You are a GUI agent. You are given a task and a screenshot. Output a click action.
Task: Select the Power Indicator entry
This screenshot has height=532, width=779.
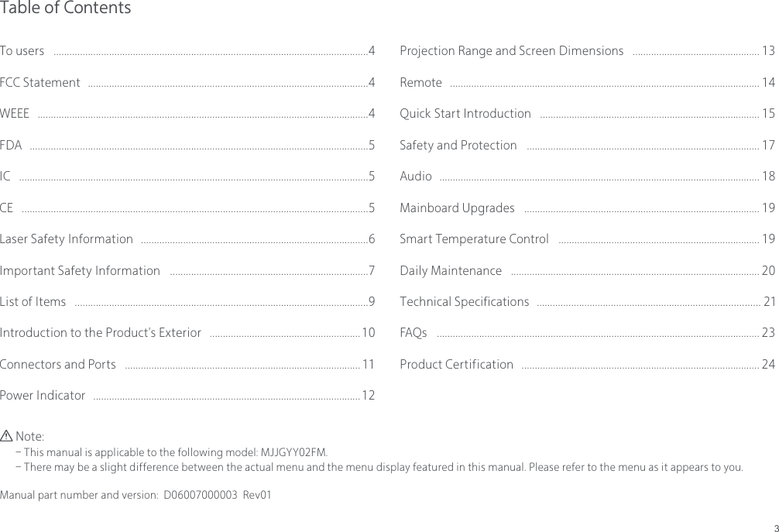(x=43, y=396)
